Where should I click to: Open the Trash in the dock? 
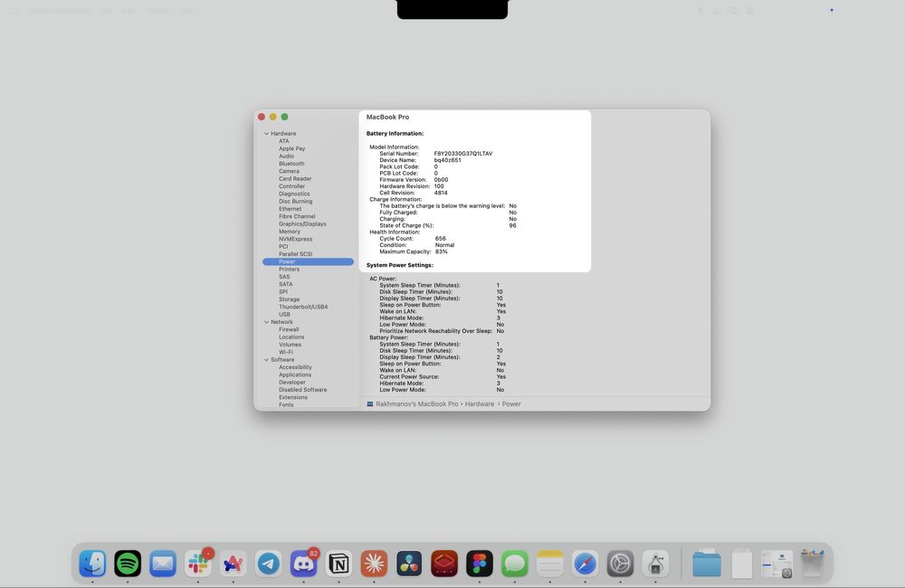click(812, 564)
